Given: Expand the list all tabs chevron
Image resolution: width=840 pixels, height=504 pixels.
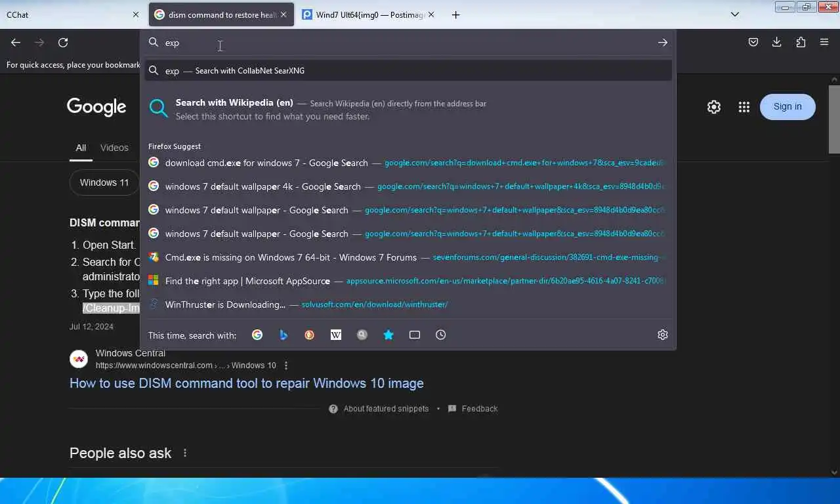Looking at the screenshot, I should tap(735, 14).
